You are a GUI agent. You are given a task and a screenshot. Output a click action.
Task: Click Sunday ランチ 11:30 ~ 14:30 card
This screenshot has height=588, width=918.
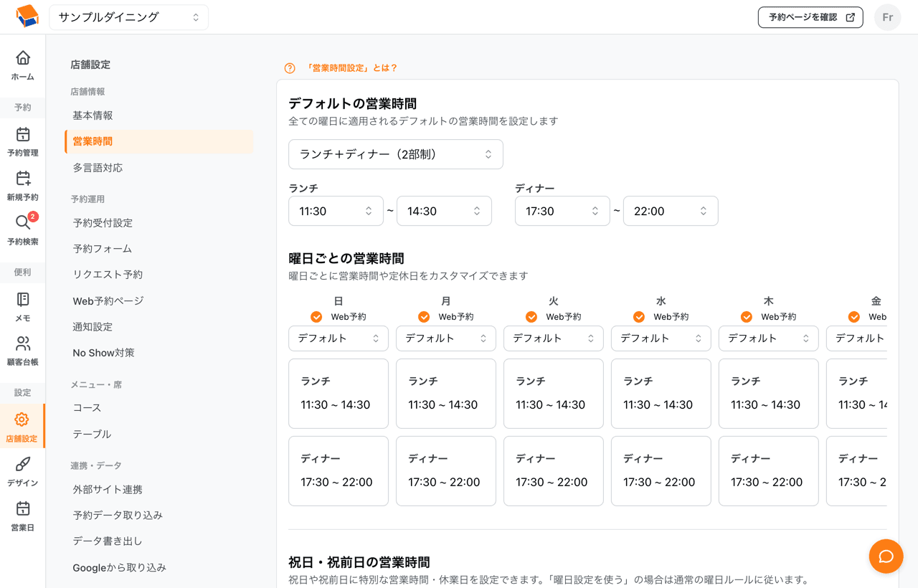[339, 394]
